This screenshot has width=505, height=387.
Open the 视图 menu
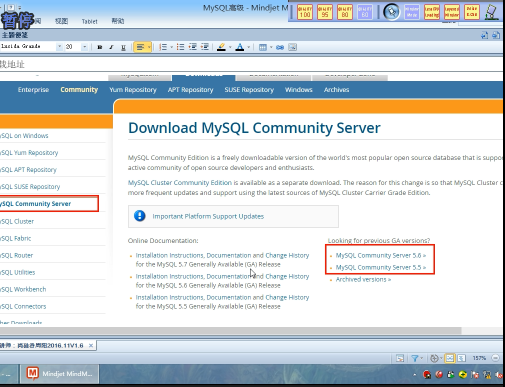click(61, 21)
